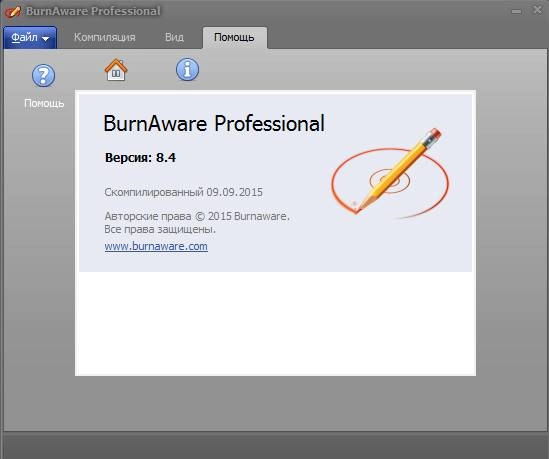Click the BurnAware Professional window title
This screenshot has width=549, height=459.
coord(93,11)
